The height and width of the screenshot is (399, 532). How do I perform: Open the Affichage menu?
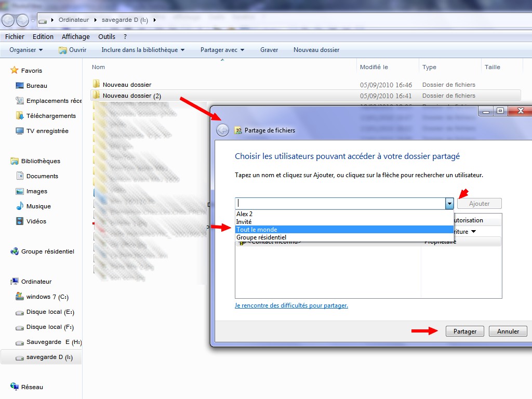pos(75,37)
